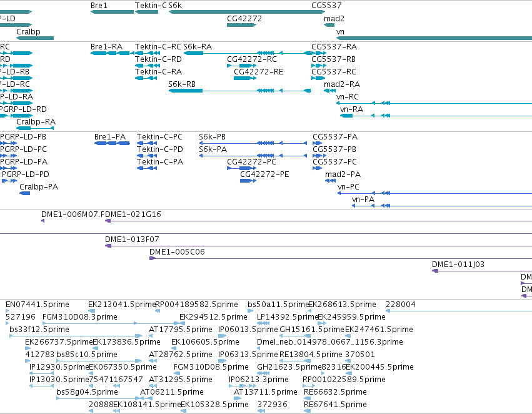Select the Tektin-C gene label in top track
532x414 pixels.
click(151, 6)
